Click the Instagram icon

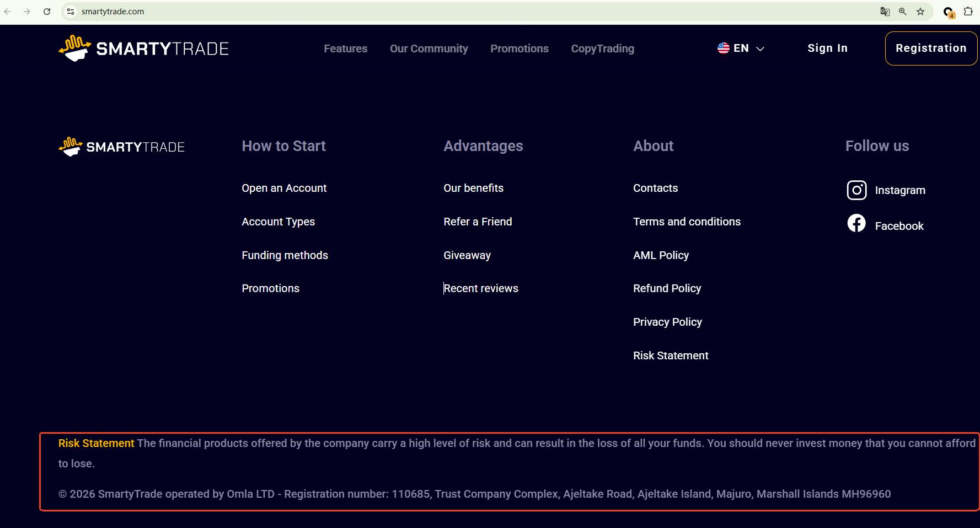click(x=856, y=190)
